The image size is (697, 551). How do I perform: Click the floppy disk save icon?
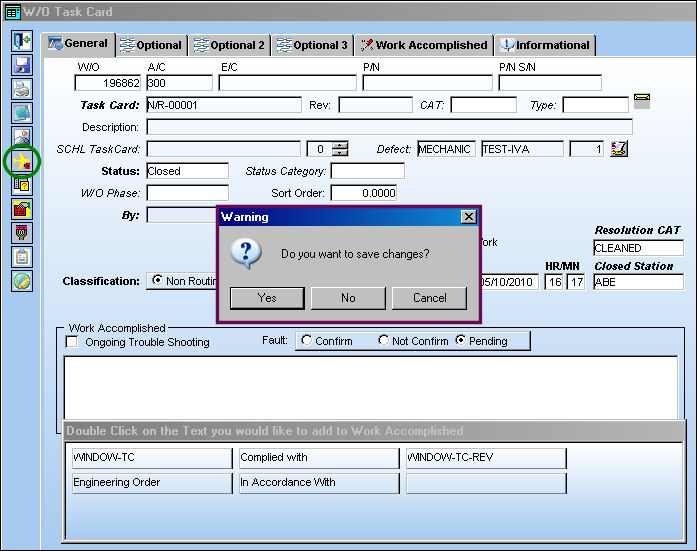coord(22,65)
